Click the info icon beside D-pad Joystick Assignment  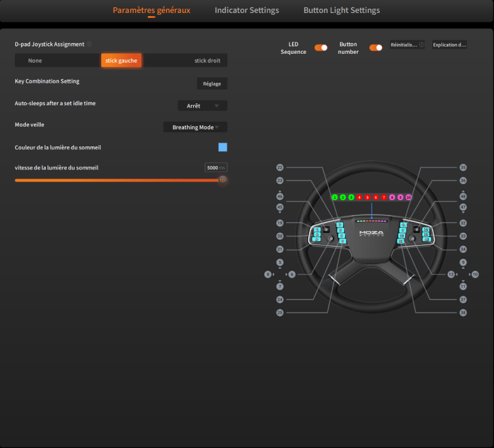point(90,44)
